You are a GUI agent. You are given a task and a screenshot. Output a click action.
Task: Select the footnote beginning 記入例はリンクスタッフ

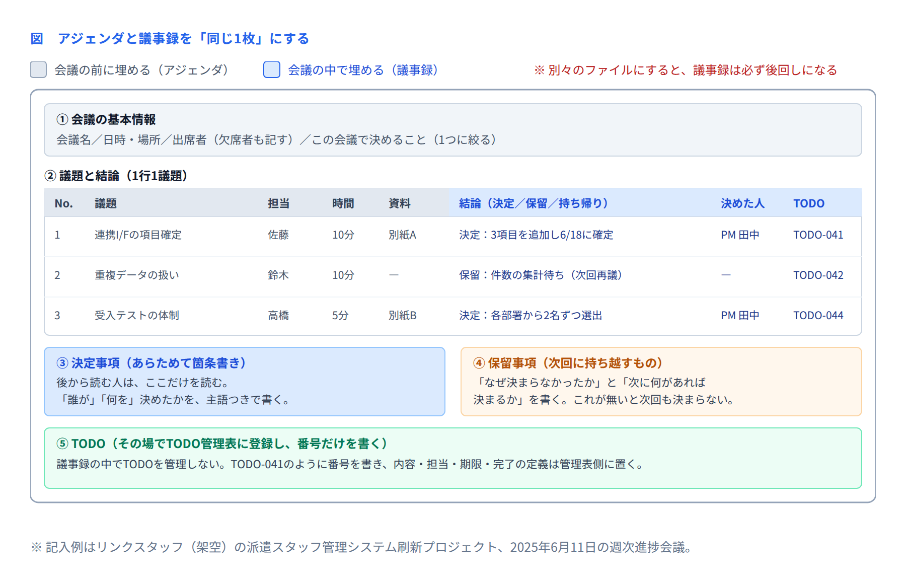362,547
